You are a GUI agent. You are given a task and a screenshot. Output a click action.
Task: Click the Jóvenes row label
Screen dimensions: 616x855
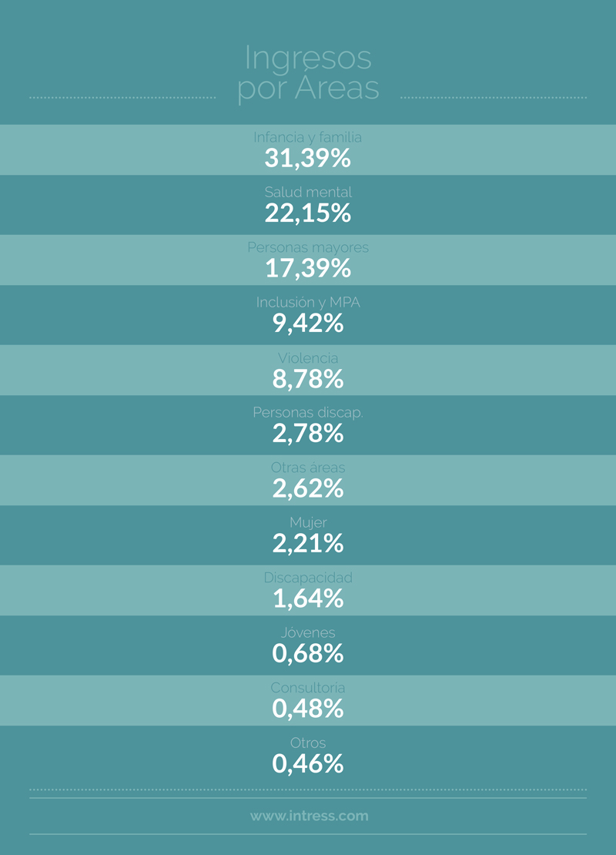pyautogui.click(x=308, y=632)
